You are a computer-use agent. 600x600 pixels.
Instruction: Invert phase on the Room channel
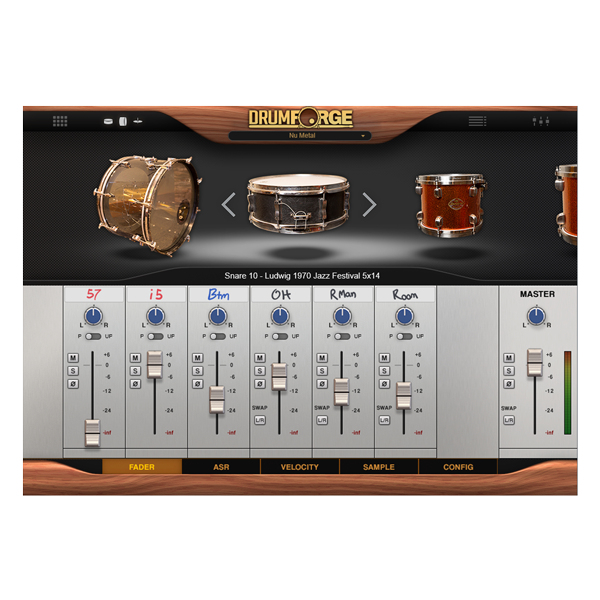coord(385,384)
